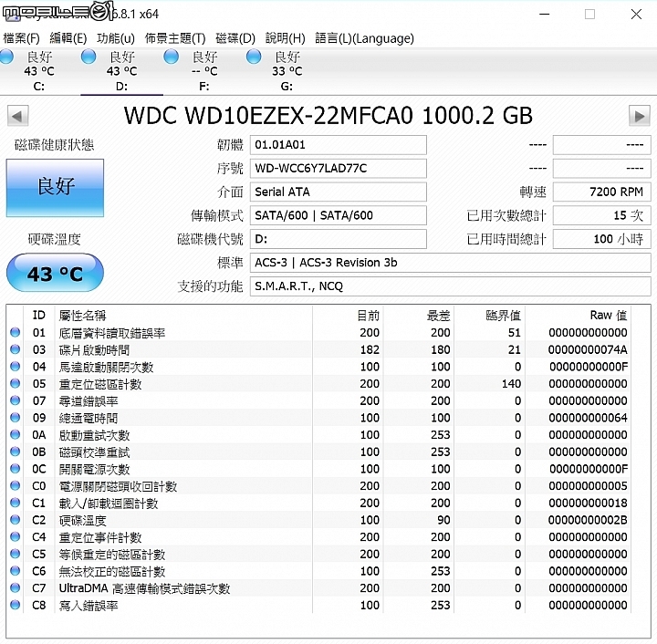Click the firmware field 01.01A01
This screenshot has width=657, height=644.
coord(339,145)
